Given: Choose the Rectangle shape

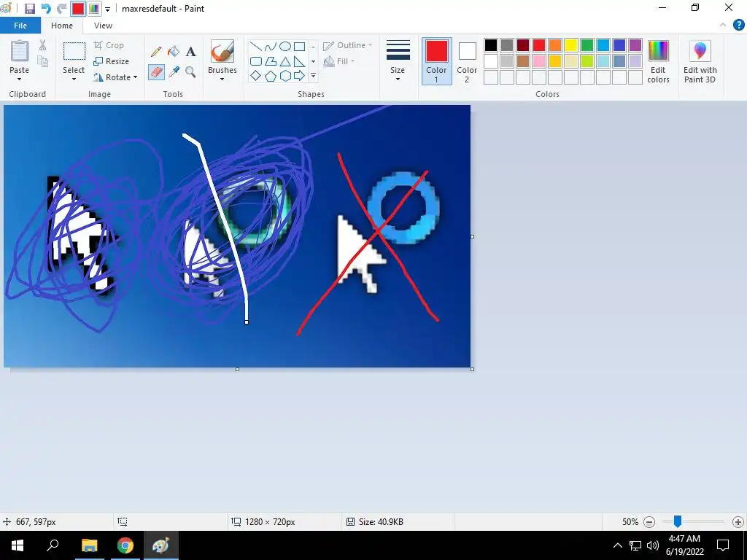Looking at the screenshot, I should (x=300, y=46).
